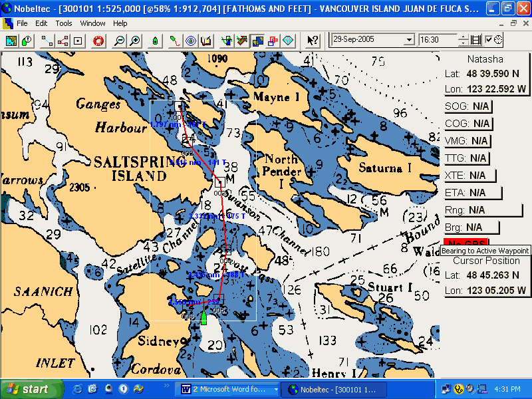Click the Nobeltec document icon in menu bar
The image size is (532, 399).
(7, 23)
